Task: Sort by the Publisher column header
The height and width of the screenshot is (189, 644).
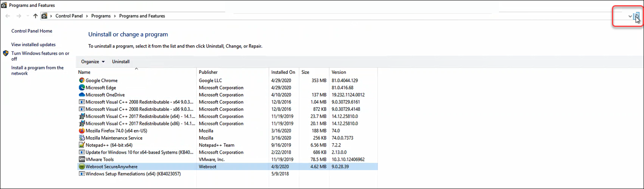Action: (233, 72)
